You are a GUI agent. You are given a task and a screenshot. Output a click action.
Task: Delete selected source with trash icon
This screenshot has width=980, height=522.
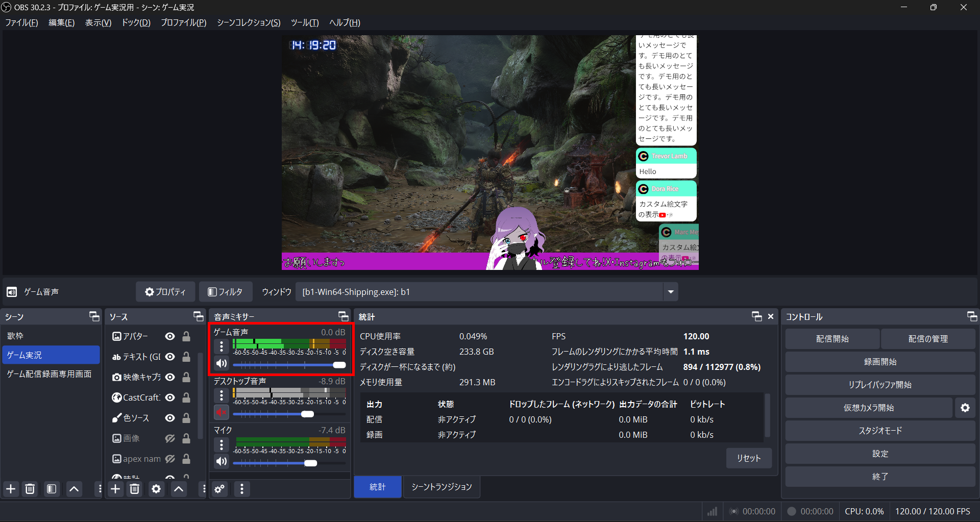135,489
